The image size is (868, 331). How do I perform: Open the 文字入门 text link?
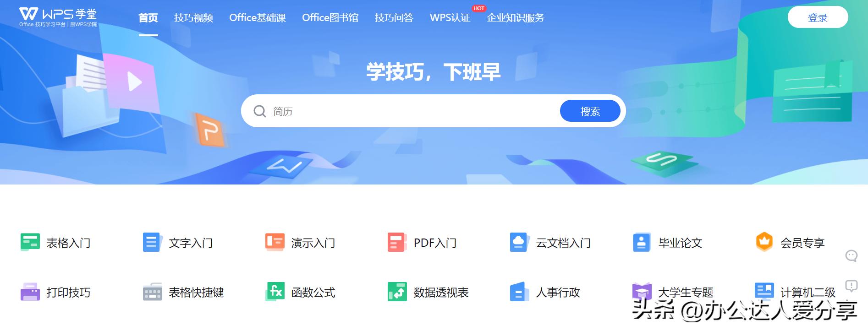pos(191,243)
